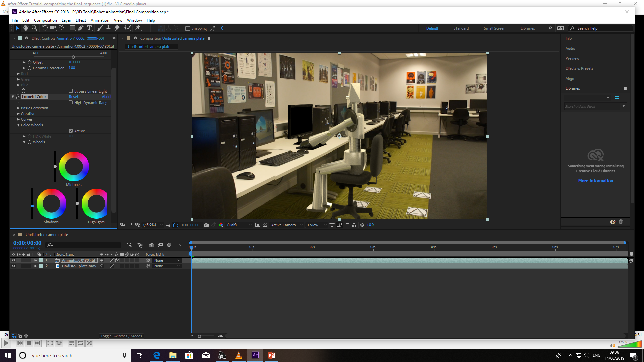Viewport: 644px width, 362px height.
Task: Hide the Undistorted plate.mov layer
Action: (x=14, y=266)
